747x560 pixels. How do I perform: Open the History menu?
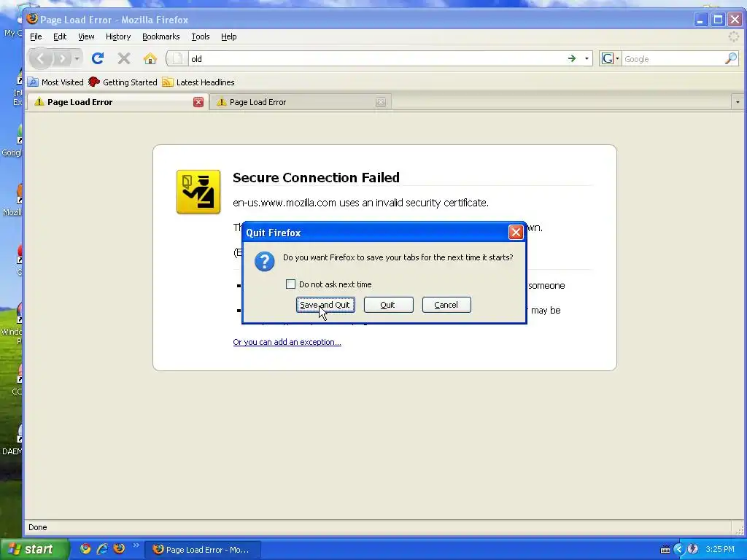coord(118,36)
